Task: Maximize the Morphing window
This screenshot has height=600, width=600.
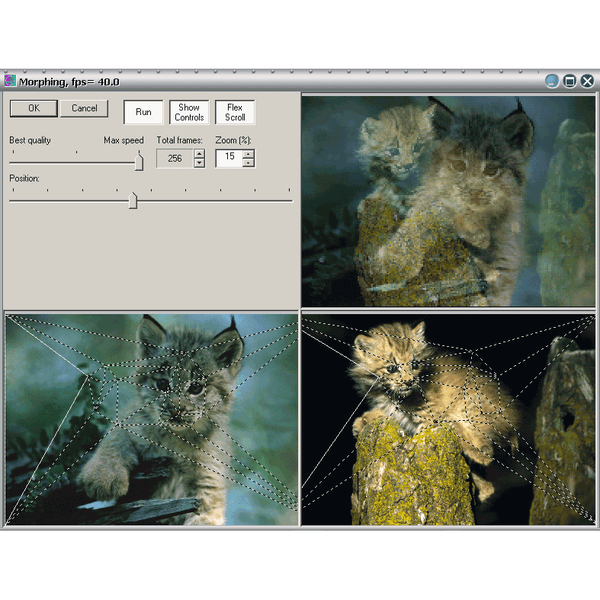Action: click(569, 81)
